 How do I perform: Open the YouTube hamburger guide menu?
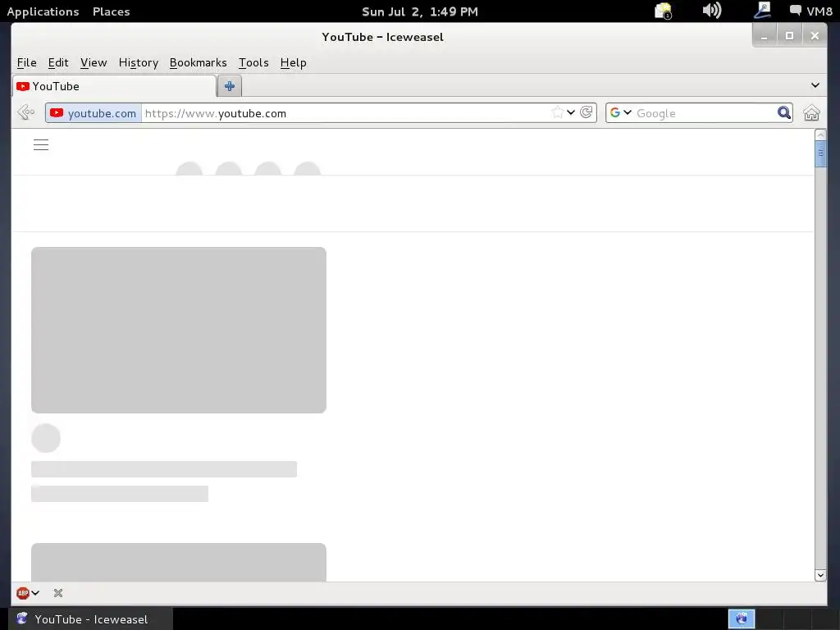(41, 144)
